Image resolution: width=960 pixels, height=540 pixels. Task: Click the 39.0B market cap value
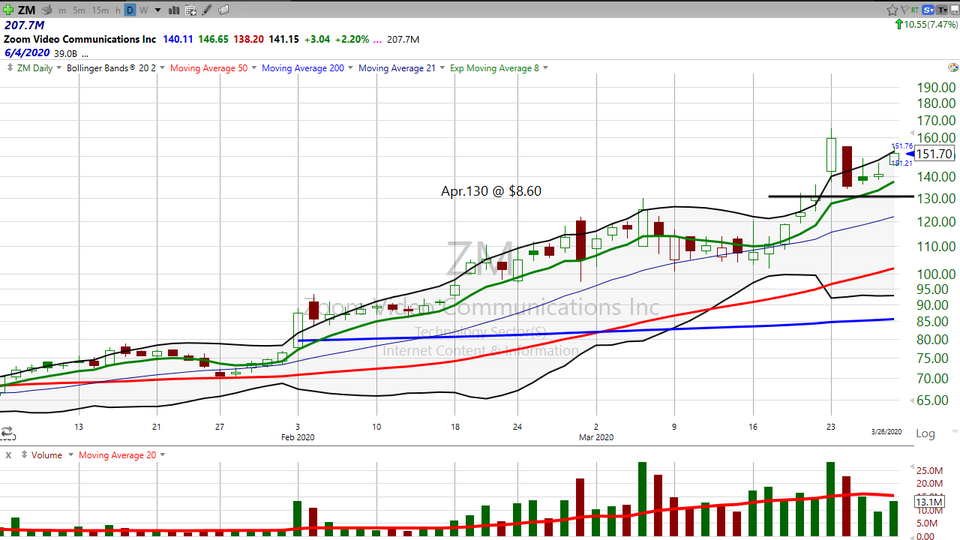click(x=66, y=54)
